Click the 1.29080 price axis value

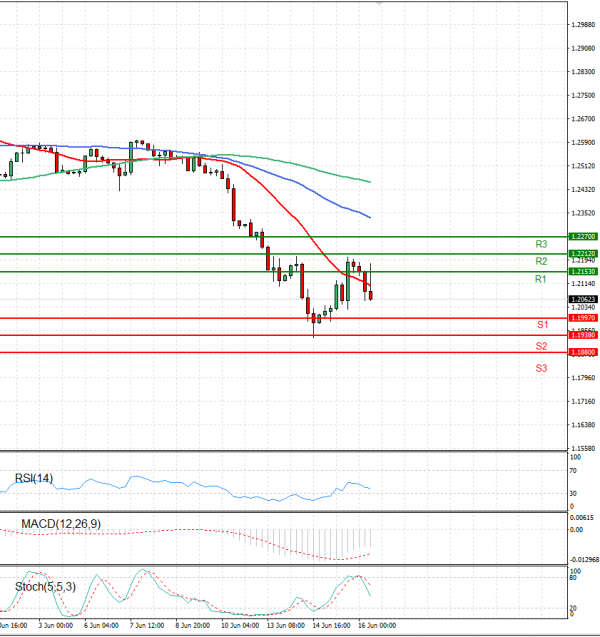click(583, 48)
